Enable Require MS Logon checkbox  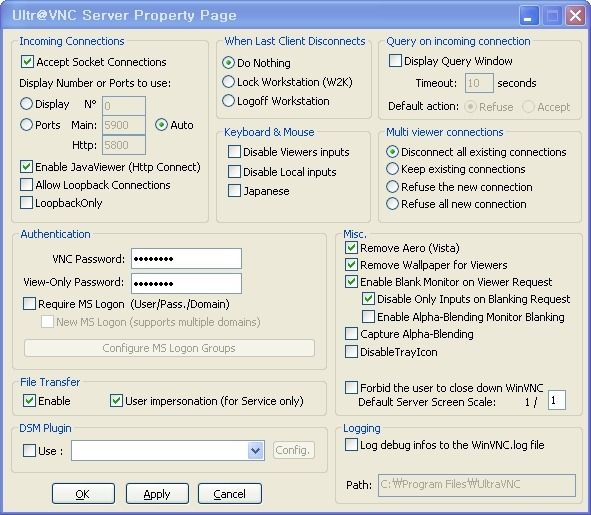(29, 304)
